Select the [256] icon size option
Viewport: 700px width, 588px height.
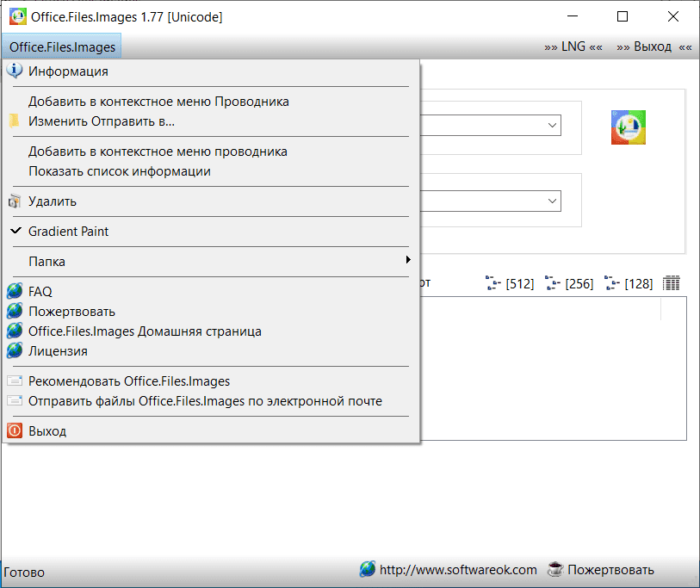pyautogui.click(x=569, y=283)
